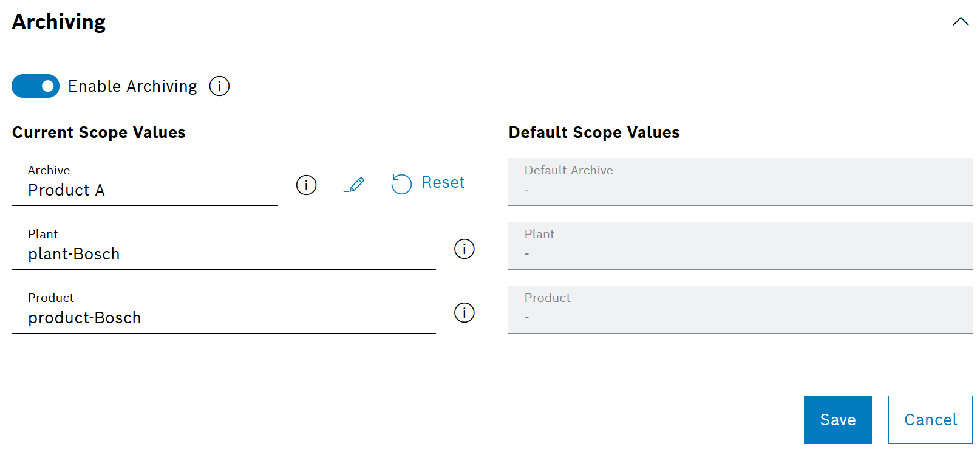Show info for the Plant field
Viewport: 980px width, 449px height.
click(464, 248)
